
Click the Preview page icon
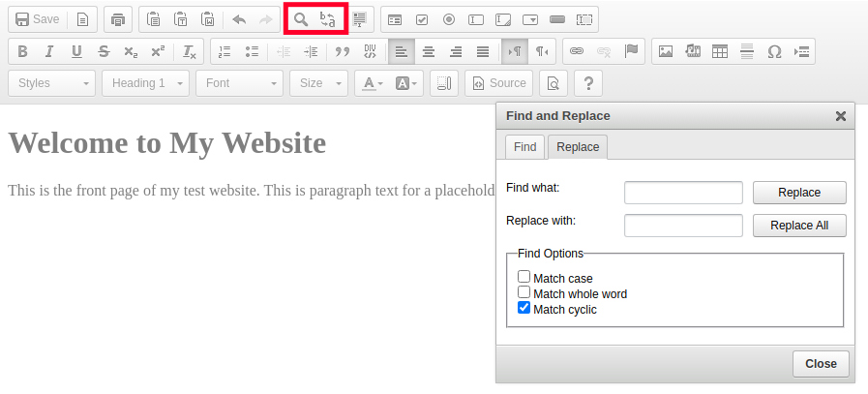(553, 83)
